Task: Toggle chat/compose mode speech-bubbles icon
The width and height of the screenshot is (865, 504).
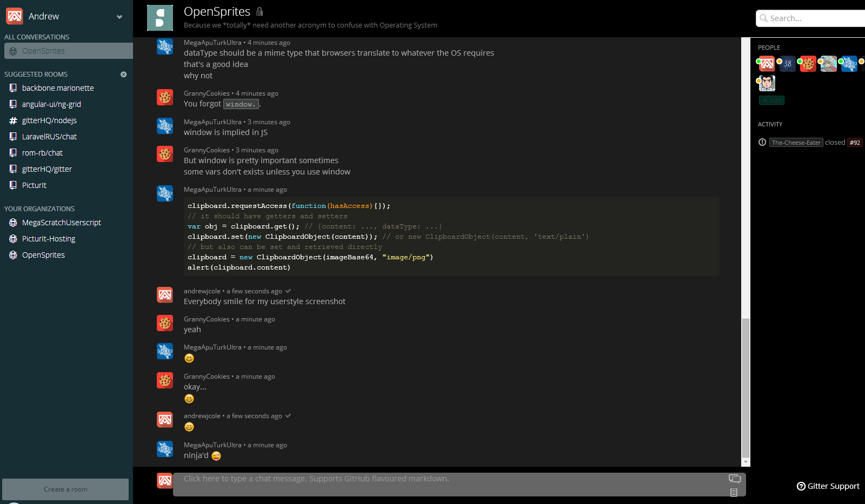Action: [x=735, y=479]
